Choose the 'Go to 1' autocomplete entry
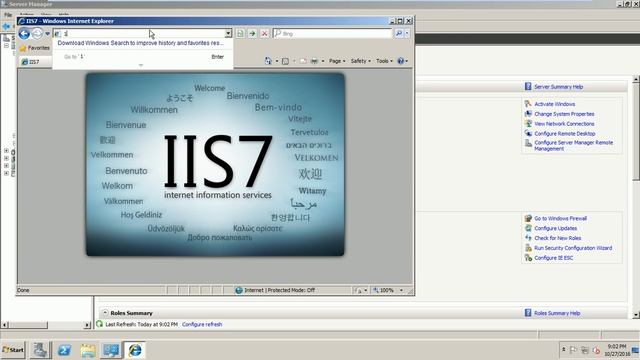Screen dimensions: 640x360 (143, 57)
